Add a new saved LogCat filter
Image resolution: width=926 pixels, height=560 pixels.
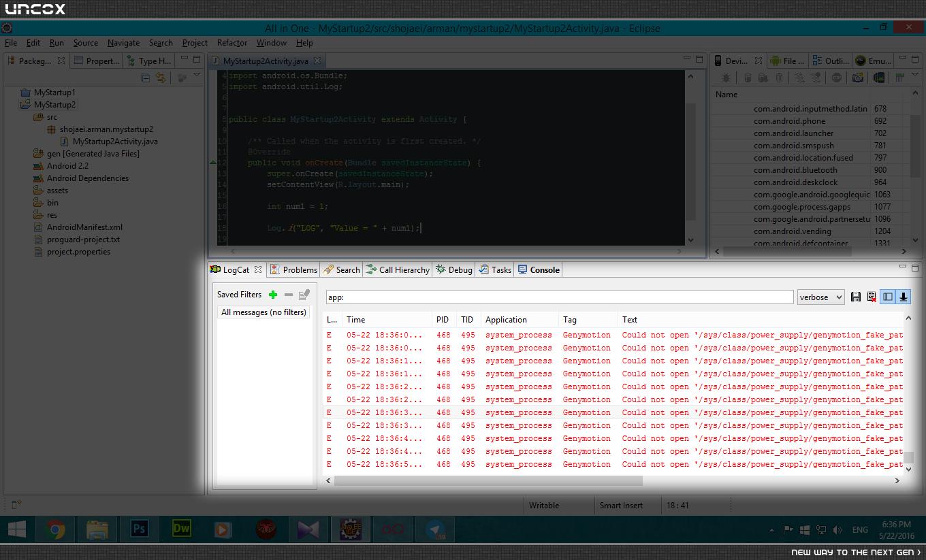(273, 295)
